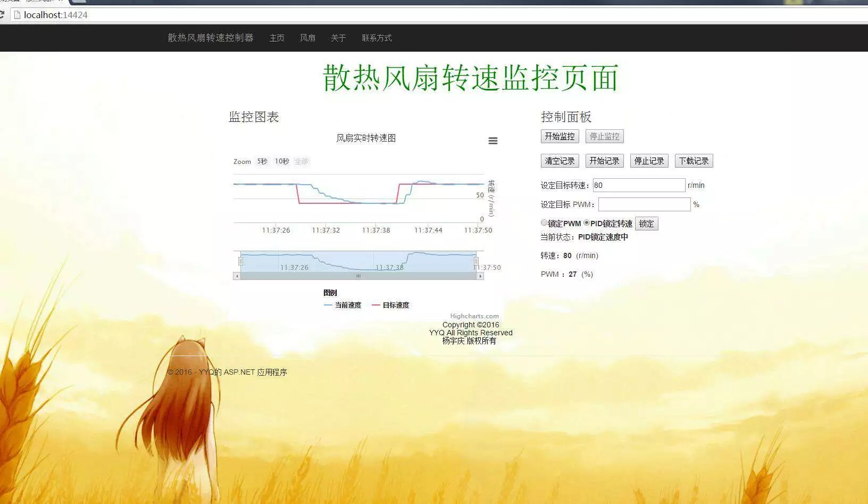
Task: Select the PID锁定转速 radio button
Action: coord(587,223)
